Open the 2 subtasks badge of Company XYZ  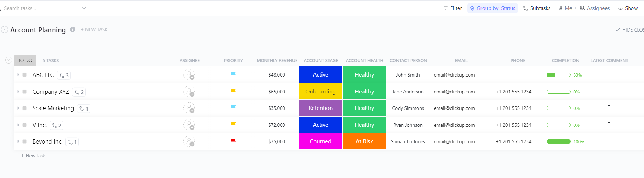[x=79, y=92]
